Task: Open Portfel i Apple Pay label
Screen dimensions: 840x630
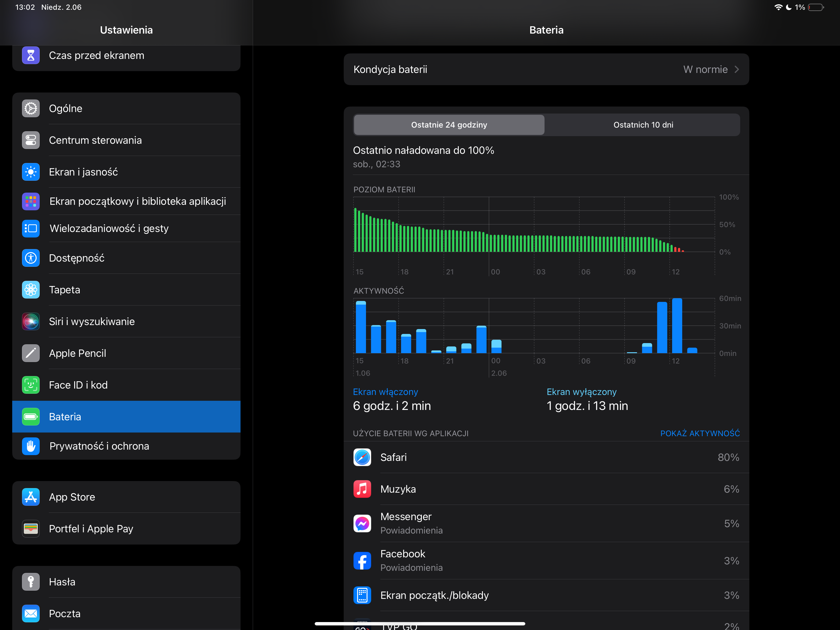Action: [91, 529]
